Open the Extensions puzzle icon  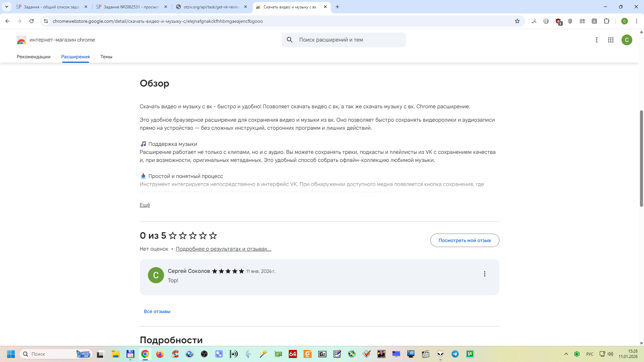tap(606, 21)
